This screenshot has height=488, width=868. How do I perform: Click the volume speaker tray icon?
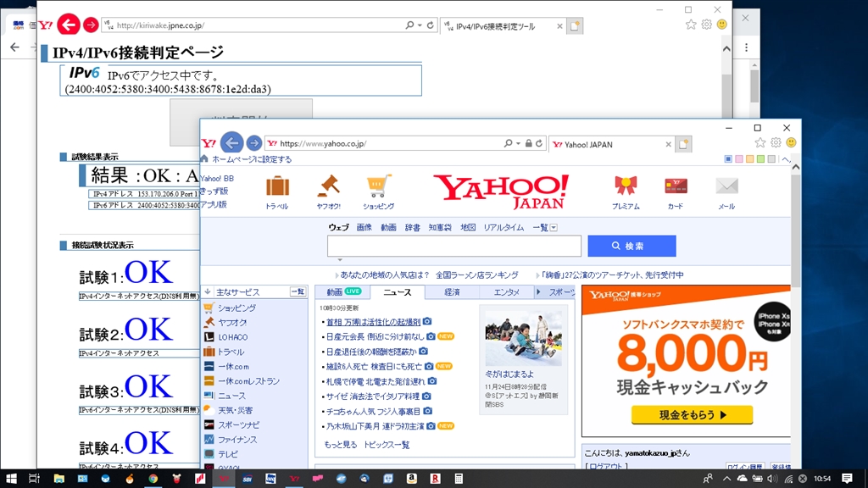[773, 479]
